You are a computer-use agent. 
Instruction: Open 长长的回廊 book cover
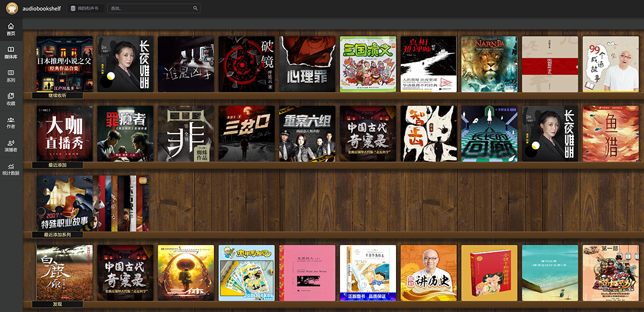[489, 134]
